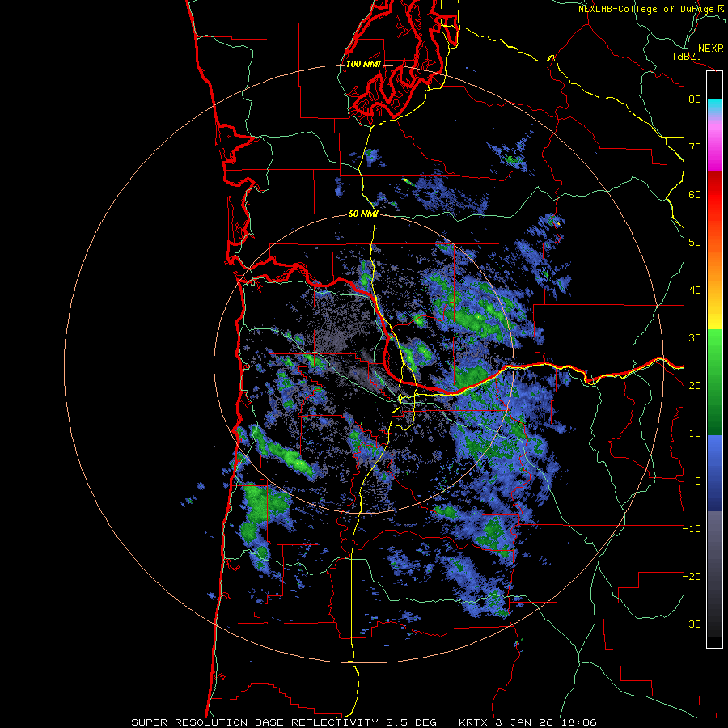The image size is (728, 728).
Task: Click the 100 NMI range ring label
Action: point(363,64)
